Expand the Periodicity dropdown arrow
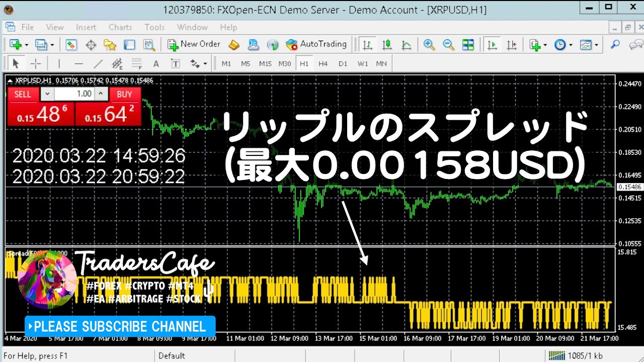Viewport: 644px width, 362px height. [571, 45]
